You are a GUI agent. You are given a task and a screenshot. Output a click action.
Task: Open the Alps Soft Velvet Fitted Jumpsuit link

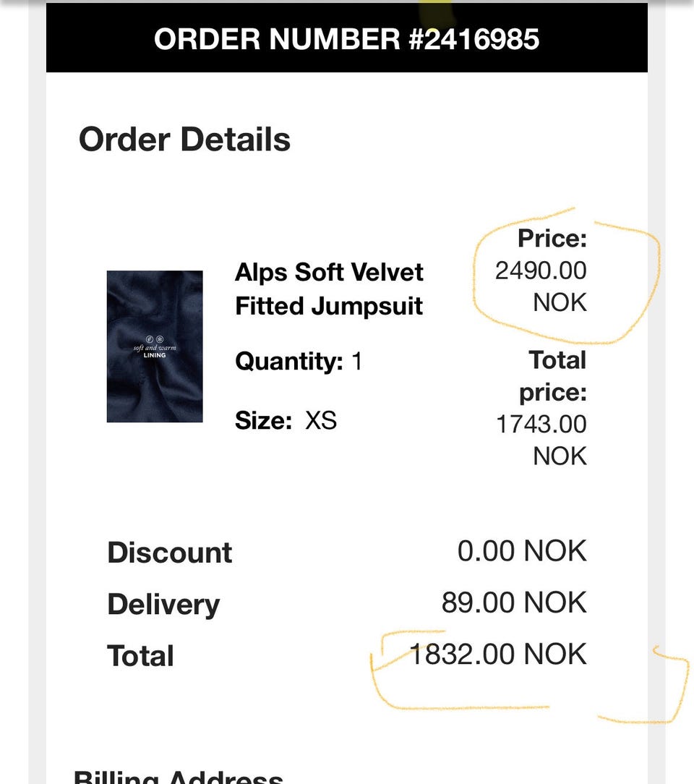tap(329, 289)
